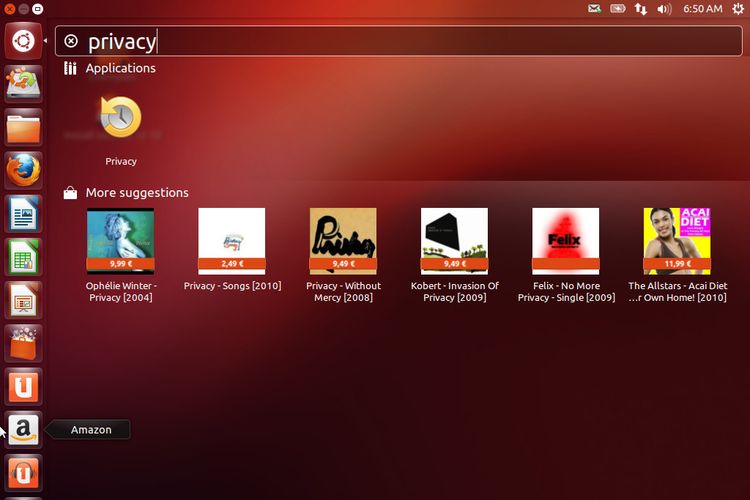This screenshot has width=750, height=500.
Task: Click the More suggestions category header
Action: [x=137, y=193]
